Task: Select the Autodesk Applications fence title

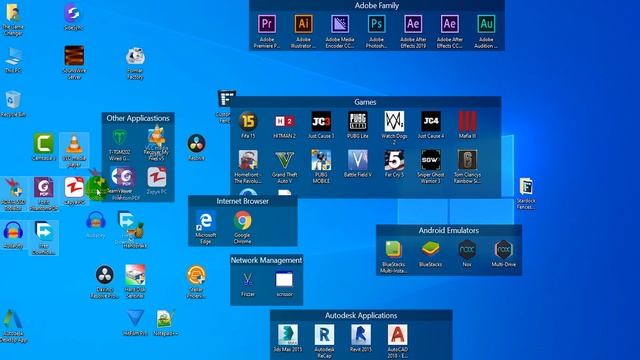Action: click(x=361, y=316)
